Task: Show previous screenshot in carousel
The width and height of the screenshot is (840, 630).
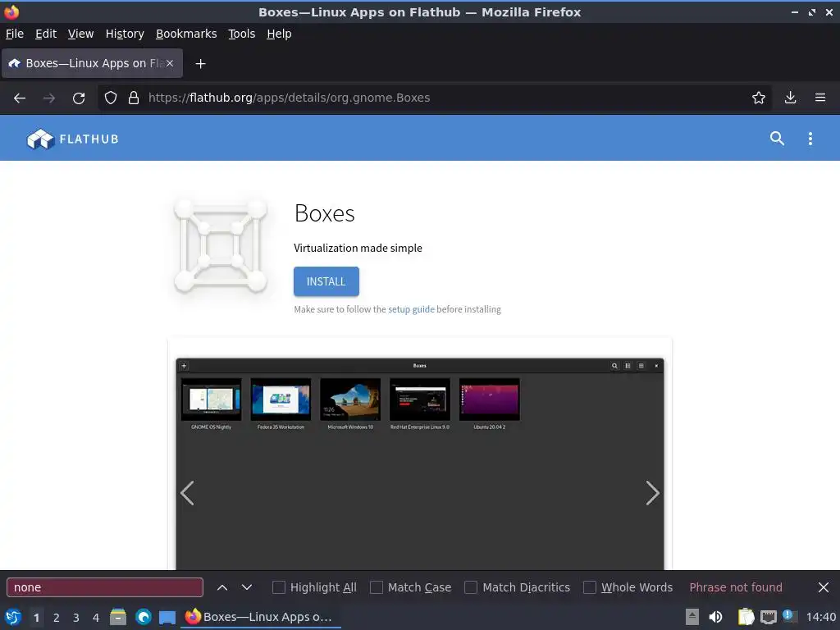Action: coord(187,493)
